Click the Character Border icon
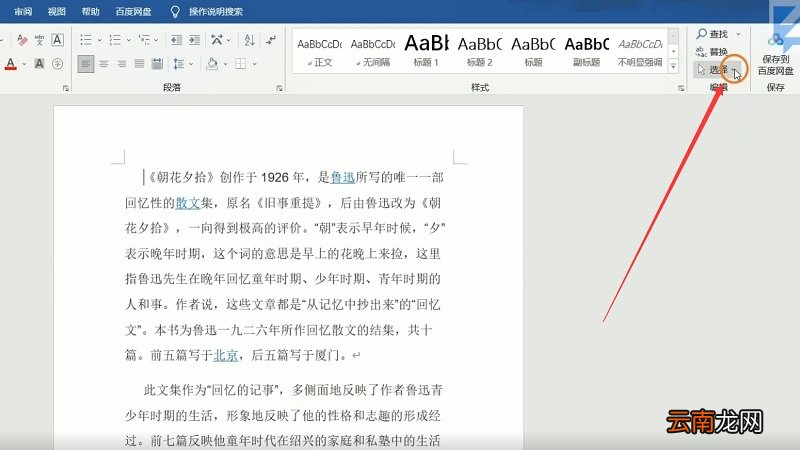This screenshot has height=450, width=800. [x=58, y=40]
